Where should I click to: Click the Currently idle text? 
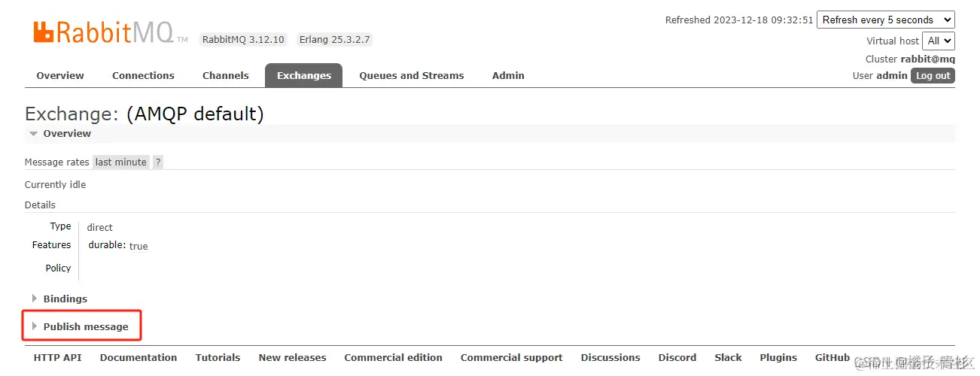[x=55, y=184]
